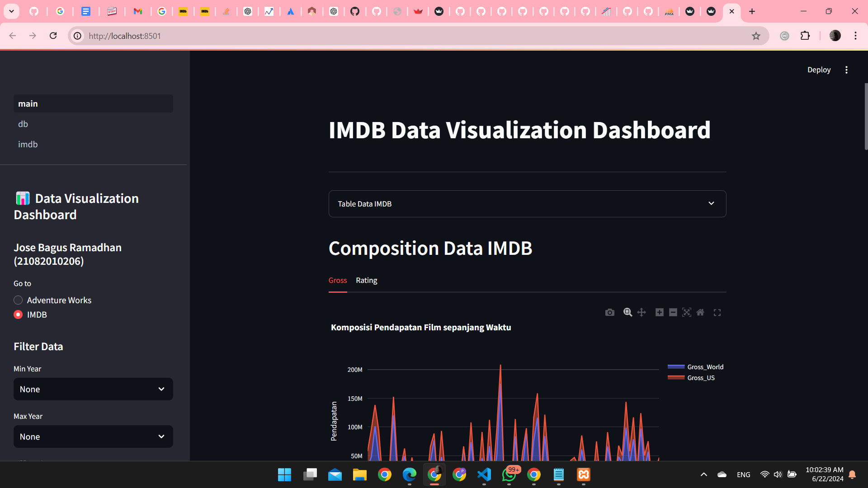Toggle Gross_World series in chart legend
The width and height of the screenshot is (868, 488).
(x=705, y=367)
